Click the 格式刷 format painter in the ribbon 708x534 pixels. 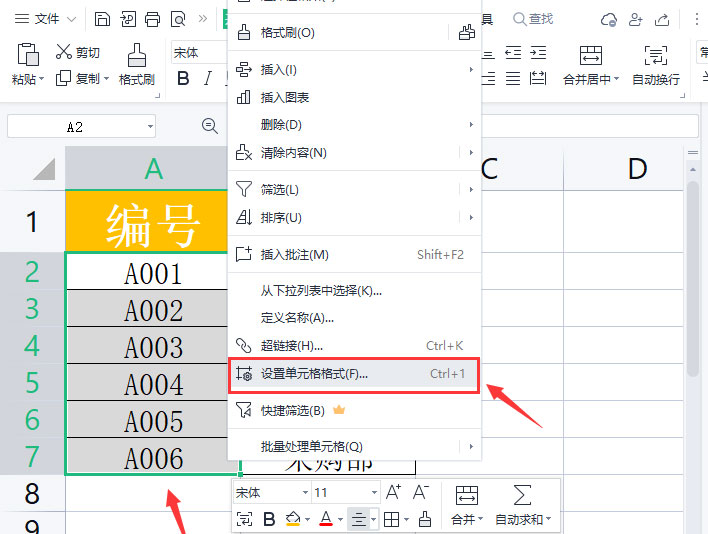[137, 64]
